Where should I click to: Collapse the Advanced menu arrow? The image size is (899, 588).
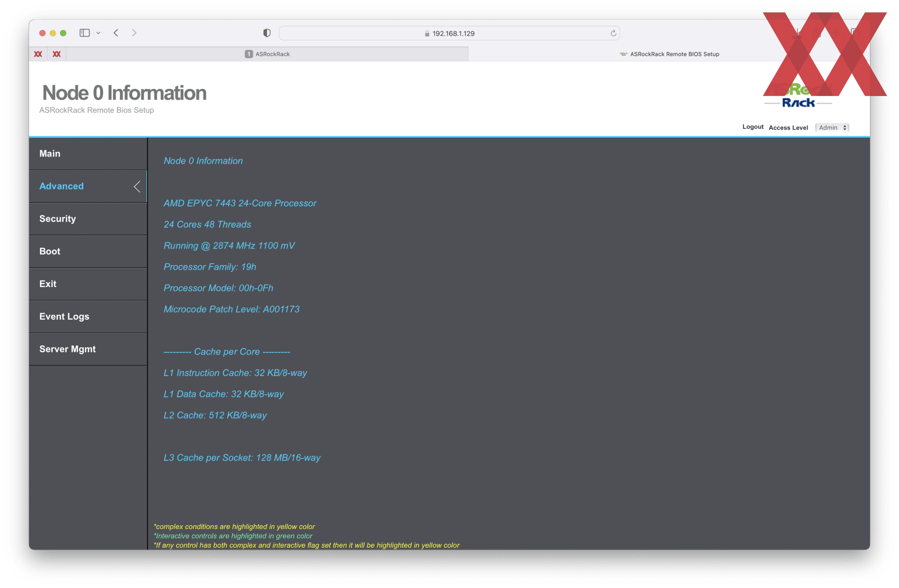pos(137,187)
